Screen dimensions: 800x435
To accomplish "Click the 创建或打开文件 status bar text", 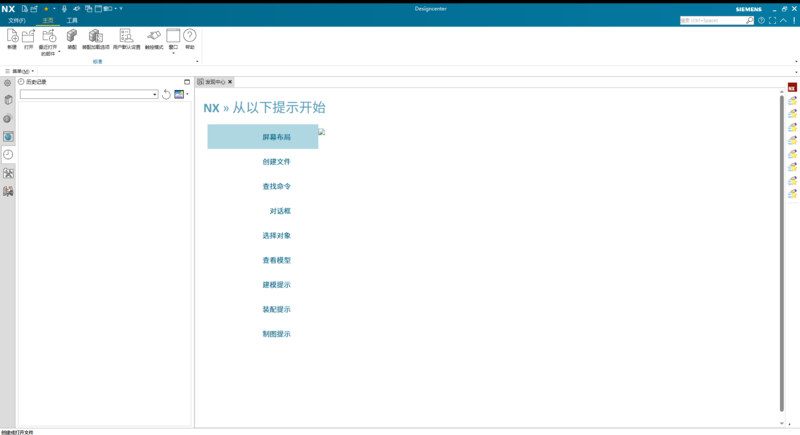I will point(17,432).
